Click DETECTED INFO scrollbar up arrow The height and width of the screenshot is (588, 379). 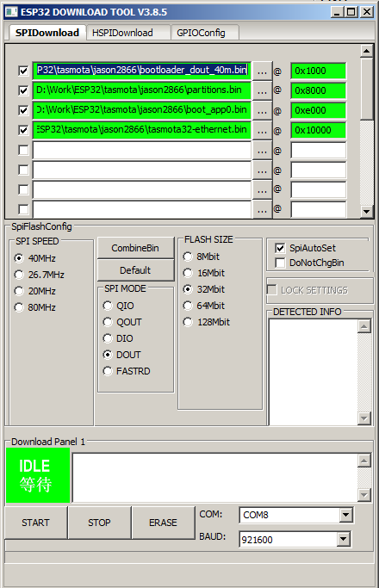pyautogui.click(x=364, y=326)
